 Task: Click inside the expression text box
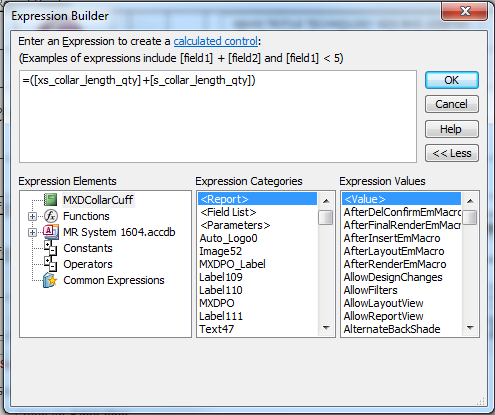click(218, 116)
